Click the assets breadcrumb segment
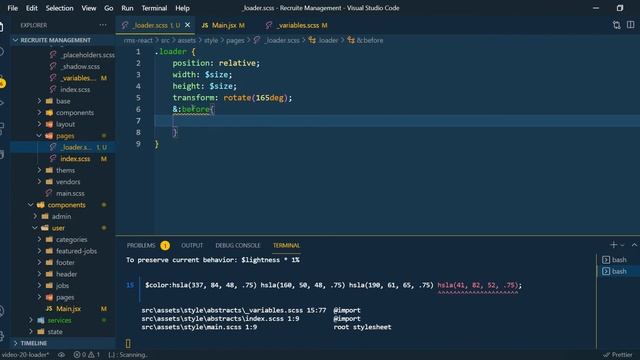 187,40
